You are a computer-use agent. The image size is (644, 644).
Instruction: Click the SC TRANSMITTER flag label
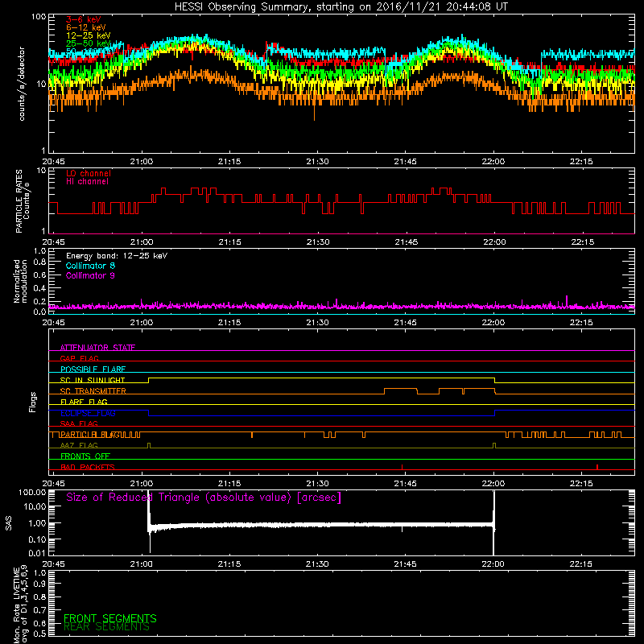point(93,390)
